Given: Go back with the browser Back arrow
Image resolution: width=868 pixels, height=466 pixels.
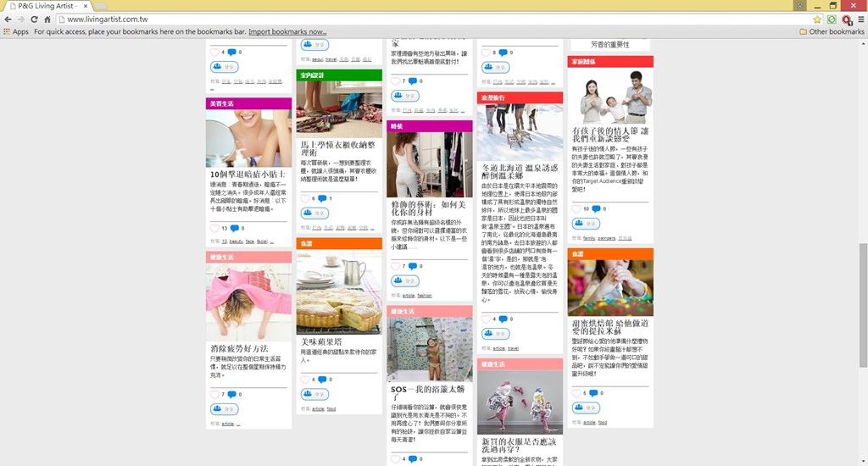Looking at the screenshot, I should [x=8, y=19].
